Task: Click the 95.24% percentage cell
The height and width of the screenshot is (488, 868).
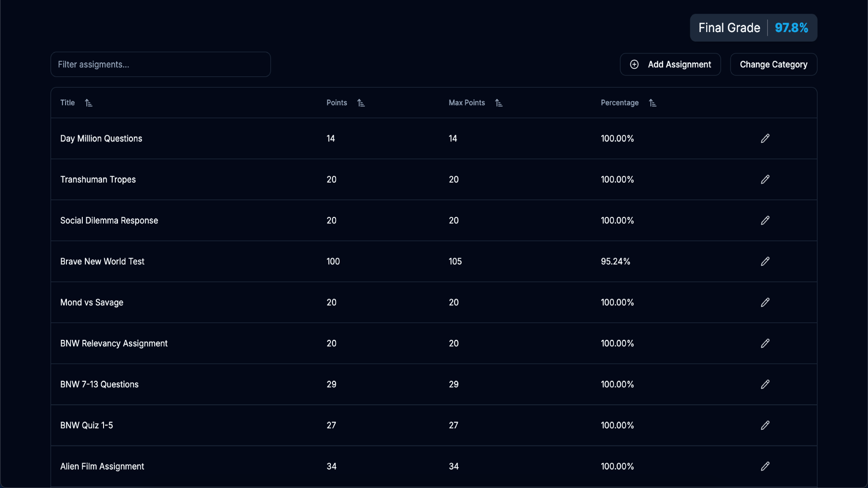Action: point(615,262)
